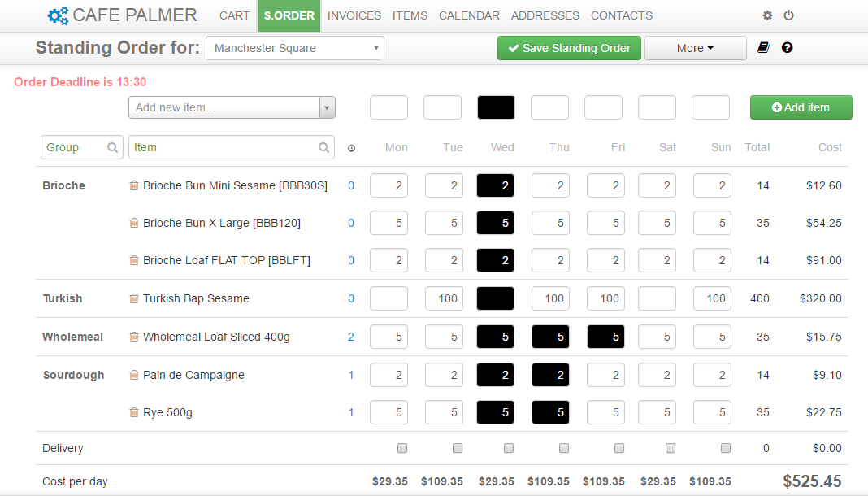Open settings via the gear icon
Screen dimensions: 868x496
pos(766,15)
